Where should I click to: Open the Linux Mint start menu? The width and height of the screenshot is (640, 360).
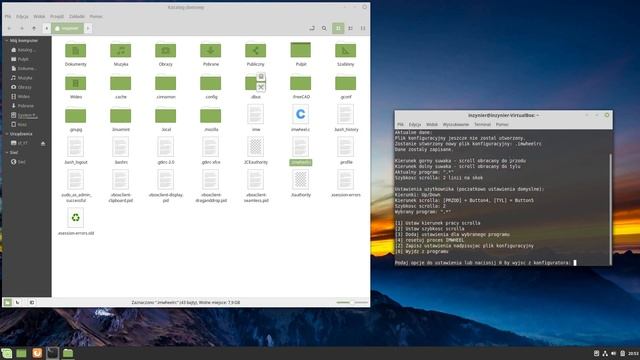(7, 353)
